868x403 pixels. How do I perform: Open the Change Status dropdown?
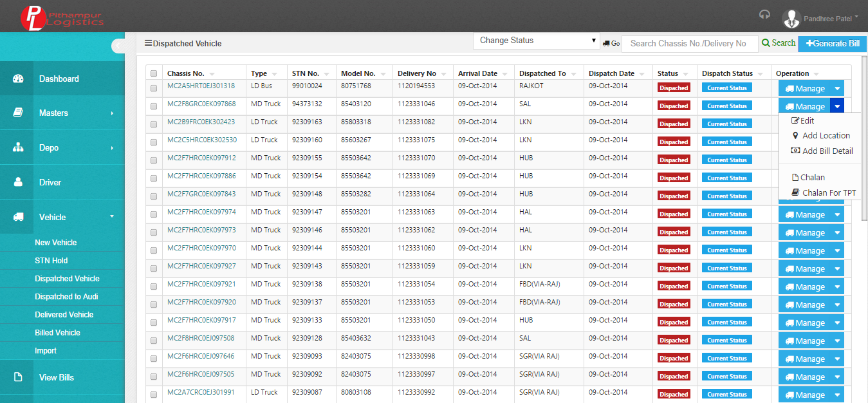coord(537,41)
